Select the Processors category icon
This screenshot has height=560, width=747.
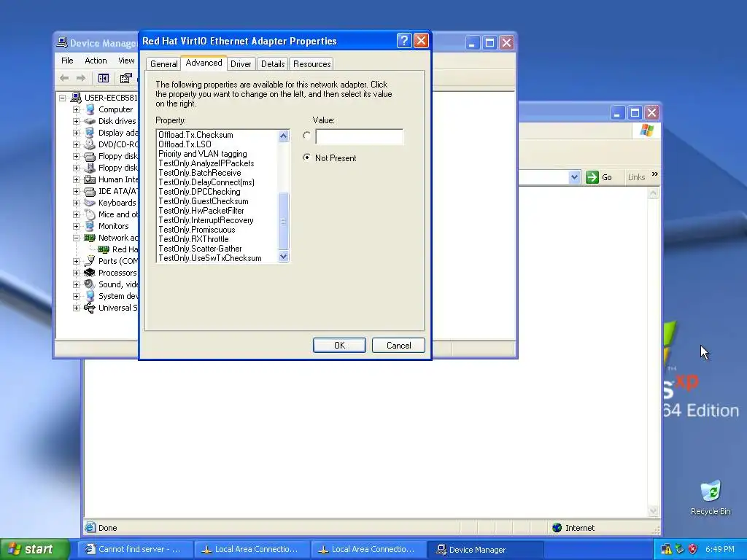coord(90,273)
